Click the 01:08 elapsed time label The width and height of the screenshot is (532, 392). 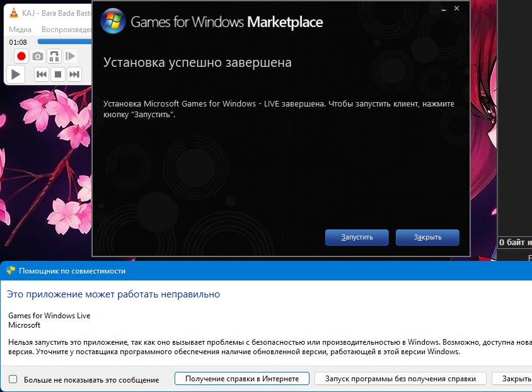[x=18, y=42]
